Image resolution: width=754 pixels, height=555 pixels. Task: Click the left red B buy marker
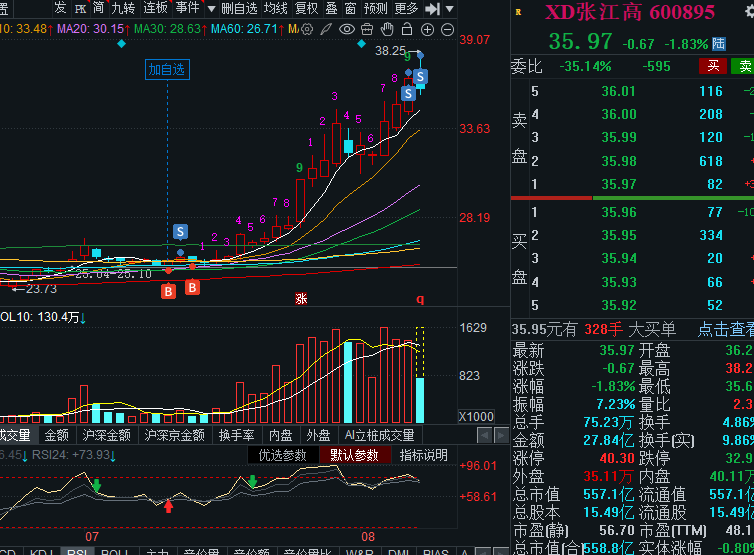click(168, 291)
